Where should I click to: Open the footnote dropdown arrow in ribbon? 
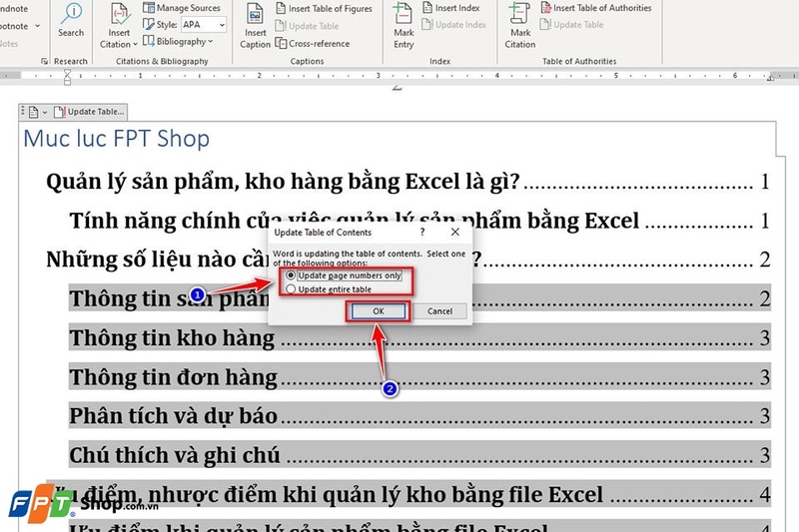tap(37, 26)
